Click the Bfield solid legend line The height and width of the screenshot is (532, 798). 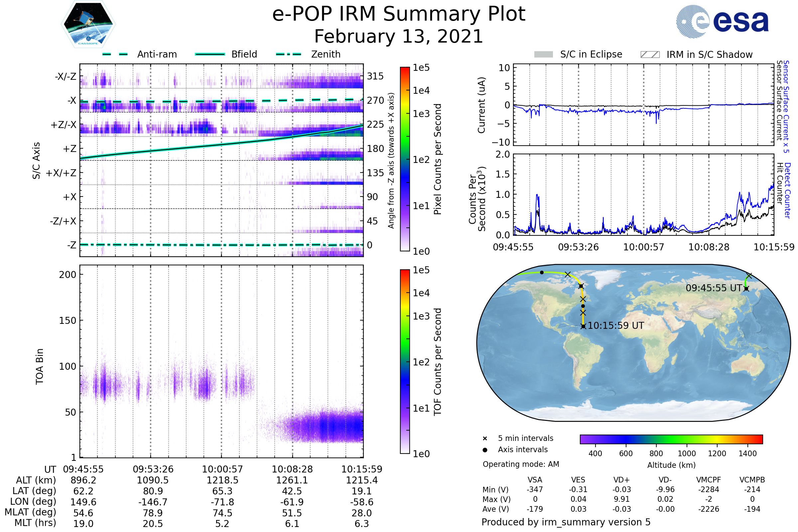210,54
